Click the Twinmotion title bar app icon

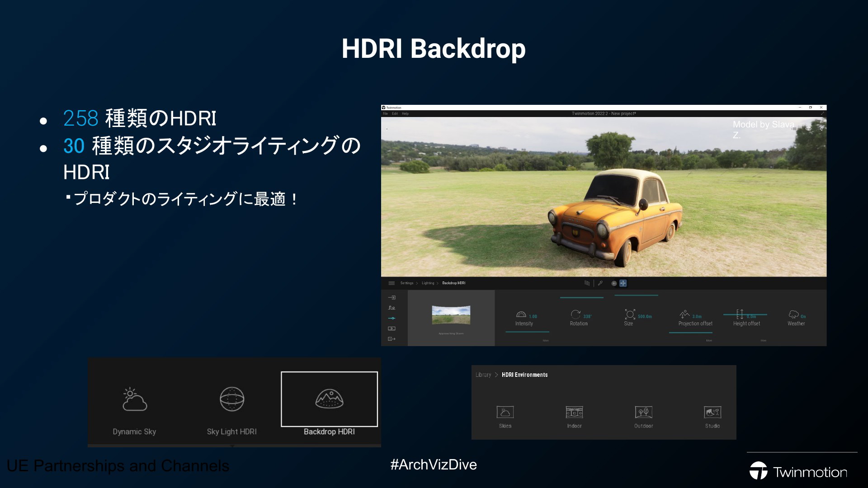click(384, 108)
